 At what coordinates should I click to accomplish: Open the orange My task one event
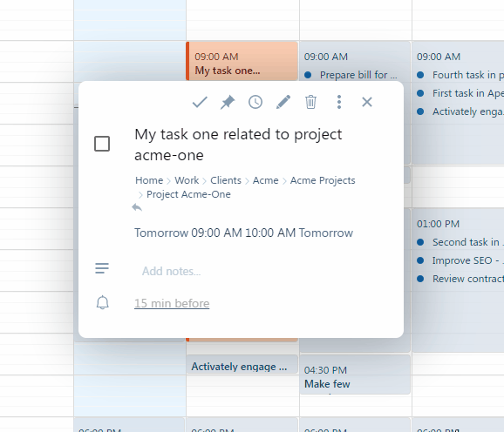click(242, 61)
